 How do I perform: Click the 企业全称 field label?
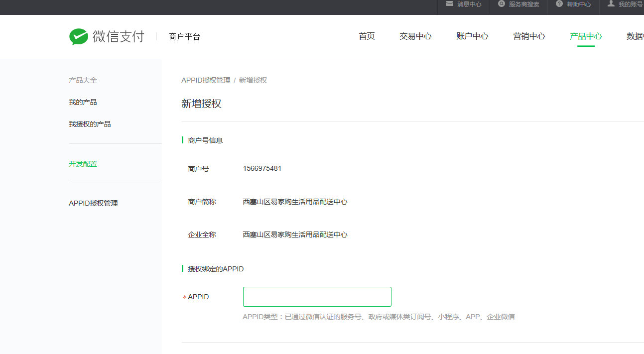(x=202, y=235)
